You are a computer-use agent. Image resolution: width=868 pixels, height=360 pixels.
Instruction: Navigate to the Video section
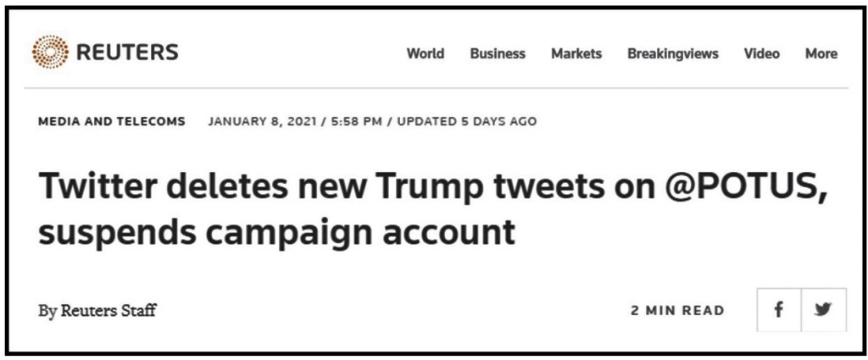762,53
